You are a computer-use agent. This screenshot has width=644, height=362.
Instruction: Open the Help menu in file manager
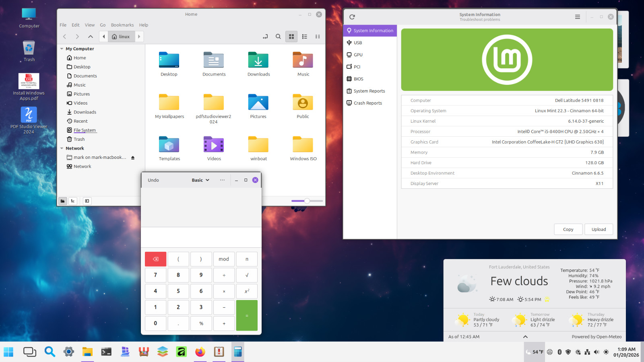[144, 25]
